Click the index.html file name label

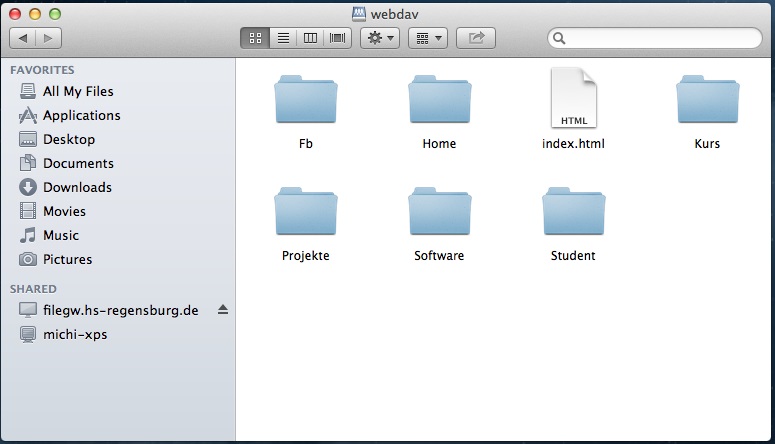(x=573, y=144)
